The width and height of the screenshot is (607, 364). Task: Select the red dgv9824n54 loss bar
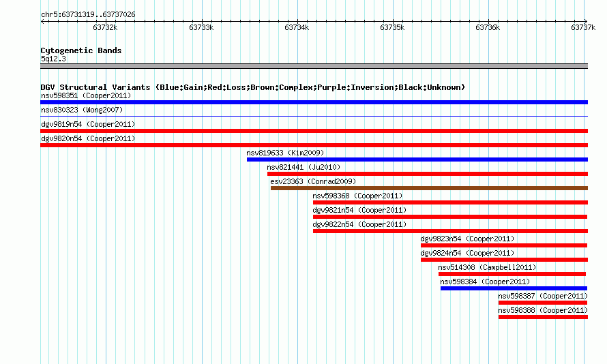coord(505,260)
